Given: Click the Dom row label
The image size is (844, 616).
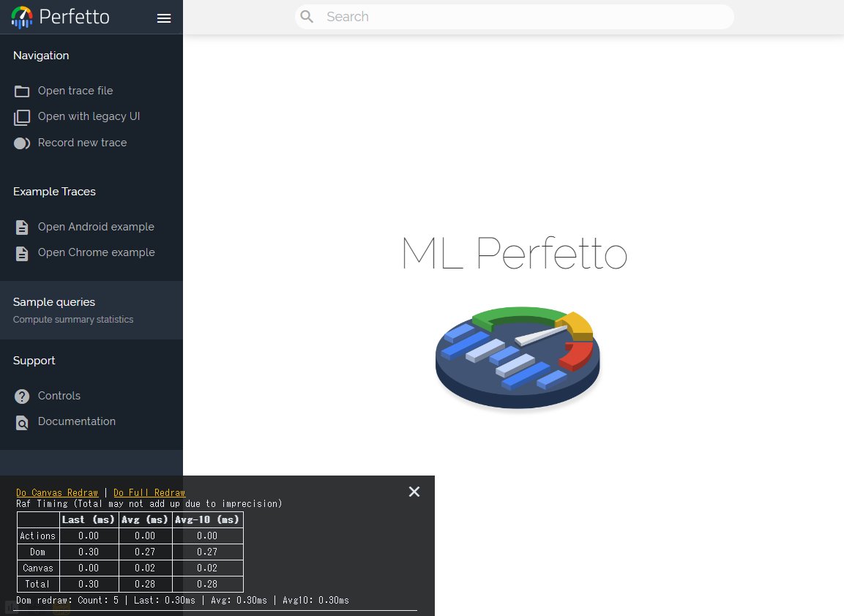Looking at the screenshot, I should click(37, 552).
